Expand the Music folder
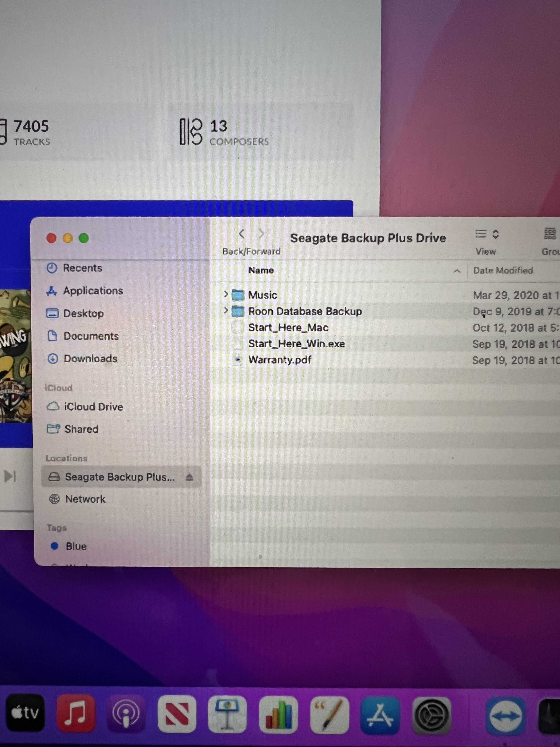 226,294
